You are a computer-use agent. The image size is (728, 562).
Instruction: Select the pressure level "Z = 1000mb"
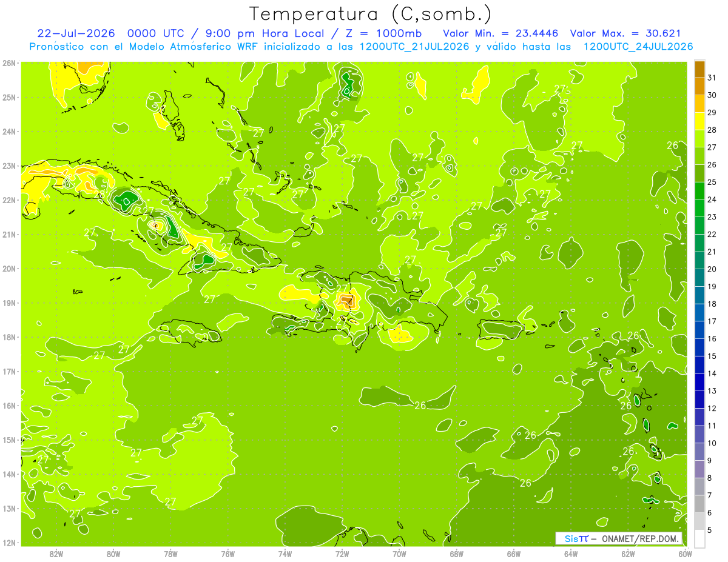[383, 33]
